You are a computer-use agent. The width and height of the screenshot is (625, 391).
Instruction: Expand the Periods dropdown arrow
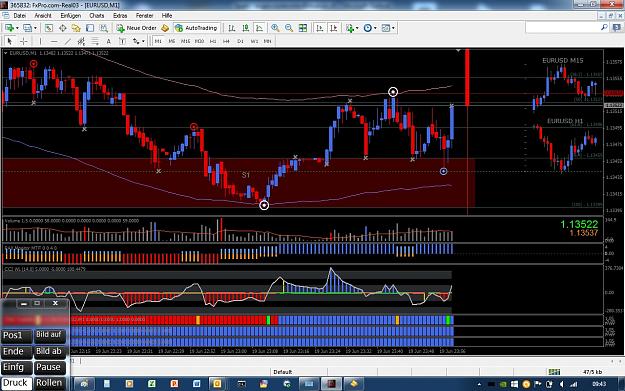click(375, 28)
